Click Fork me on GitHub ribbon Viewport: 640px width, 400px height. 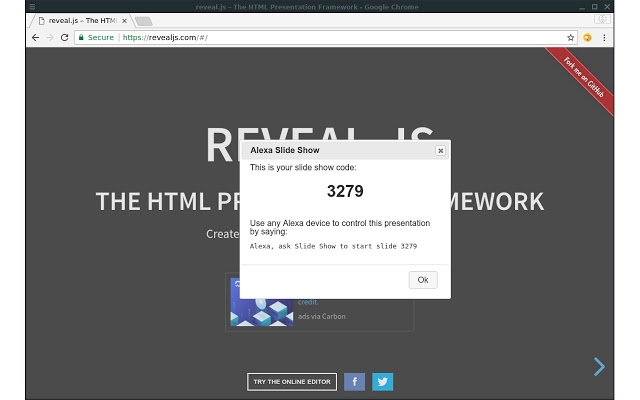tap(584, 78)
